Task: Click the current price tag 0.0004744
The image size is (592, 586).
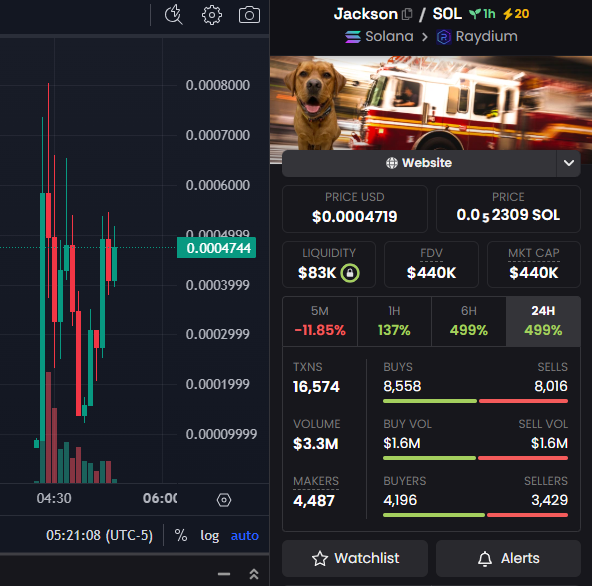Action: [x=216, y=248]
